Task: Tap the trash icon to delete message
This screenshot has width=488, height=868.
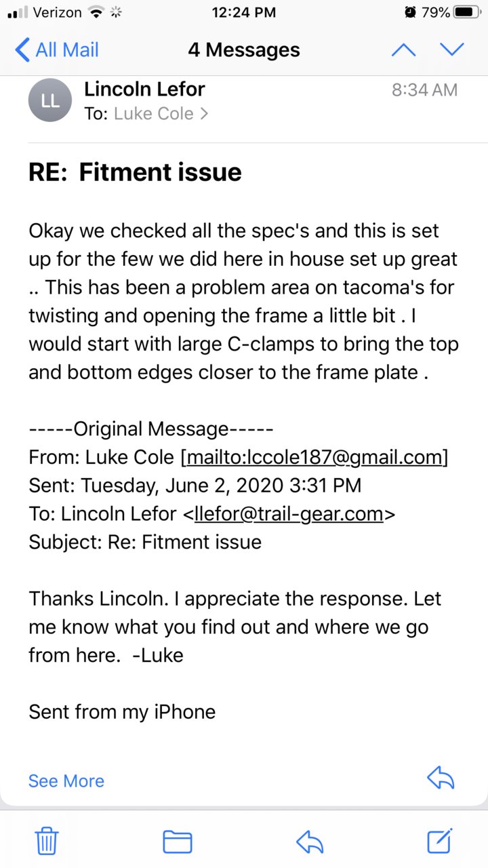Action: pos(47,842)
